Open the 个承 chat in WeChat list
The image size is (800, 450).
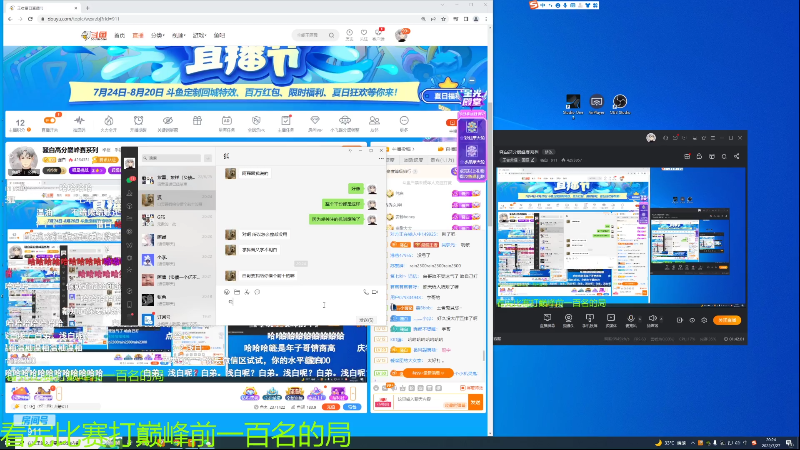click(177, 260)
